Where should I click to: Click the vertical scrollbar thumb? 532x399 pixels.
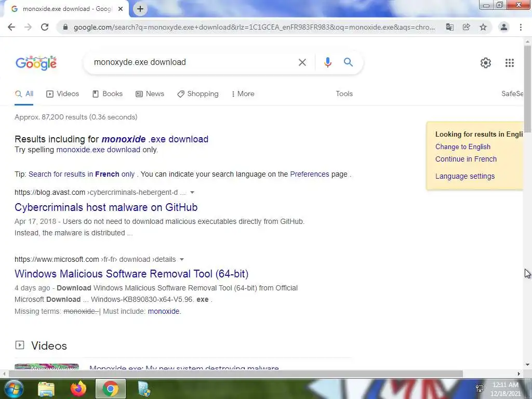tap(528, 89)
